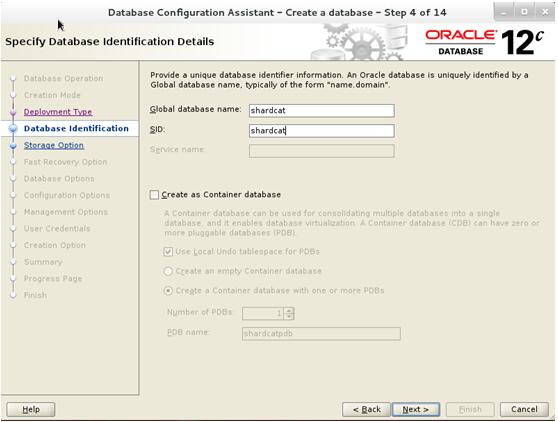Go back with the Back button
558x422 pixels.
tap(367, 410)
